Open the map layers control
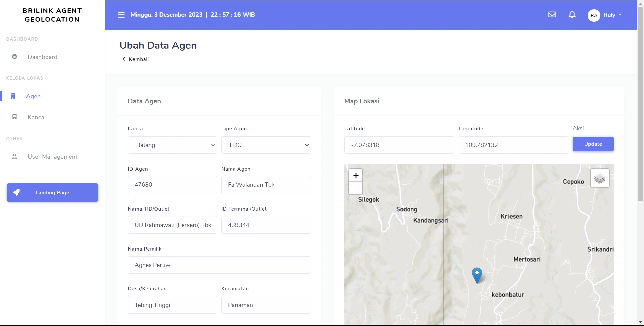The height and width of the screenshot is (326, 644). coord(600,179)
